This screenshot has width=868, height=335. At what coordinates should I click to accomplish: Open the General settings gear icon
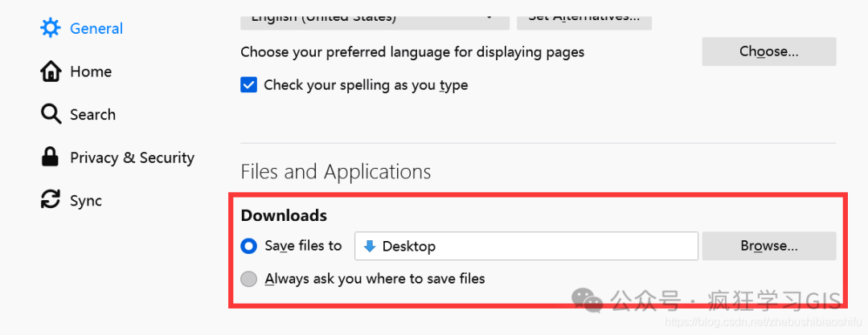[x=51, y=27]
